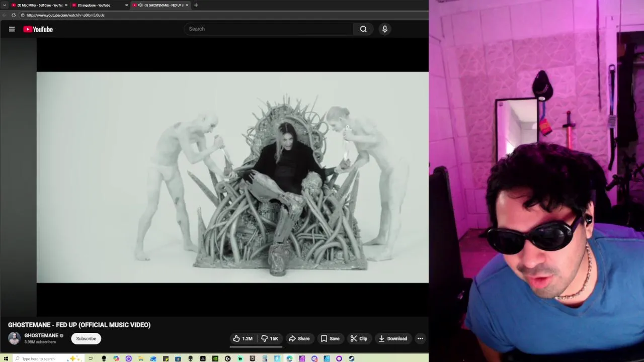Open the YouTube hamburger guide menu

[x=12, y=29]
